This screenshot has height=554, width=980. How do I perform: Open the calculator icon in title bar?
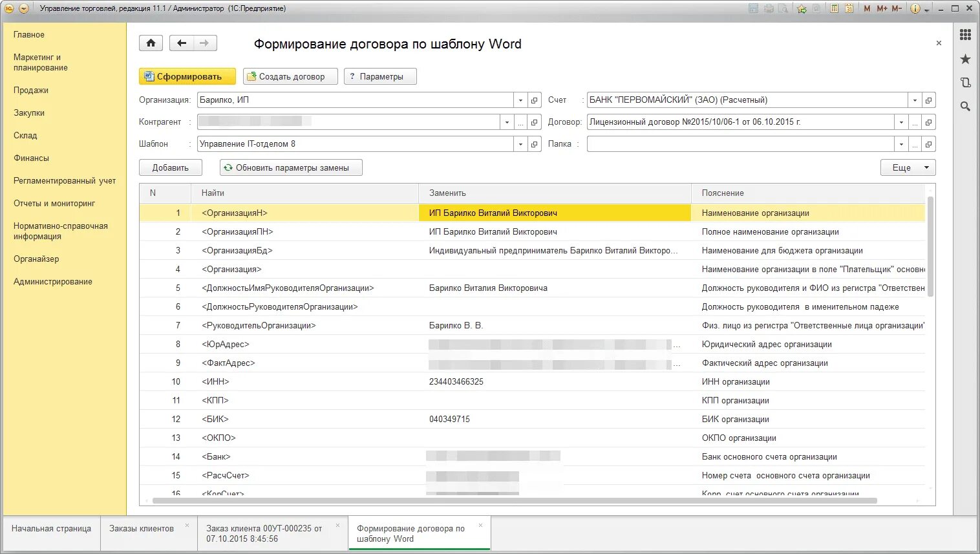pos(834,8)
